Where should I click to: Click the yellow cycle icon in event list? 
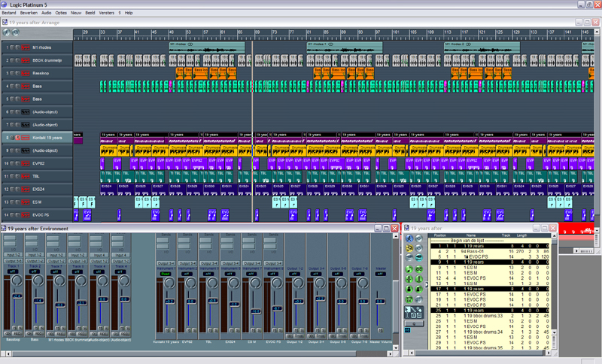pyautogui.click(x=409, y=248)
